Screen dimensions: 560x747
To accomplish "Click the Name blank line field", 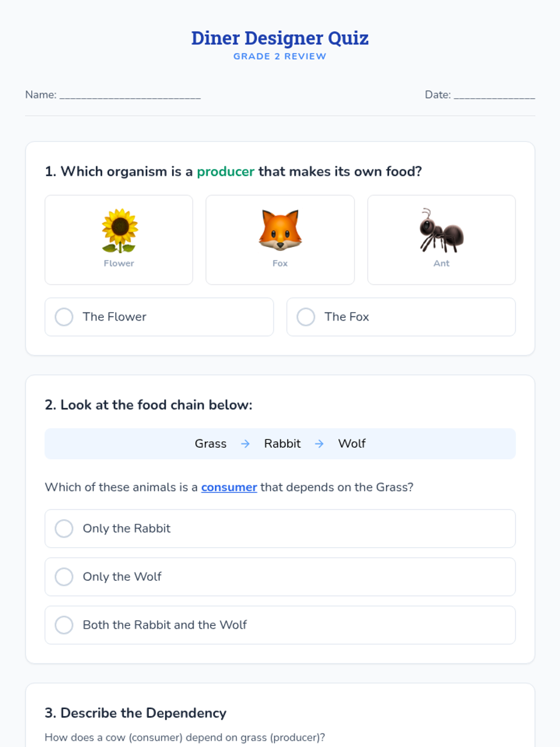I will 130,95.
